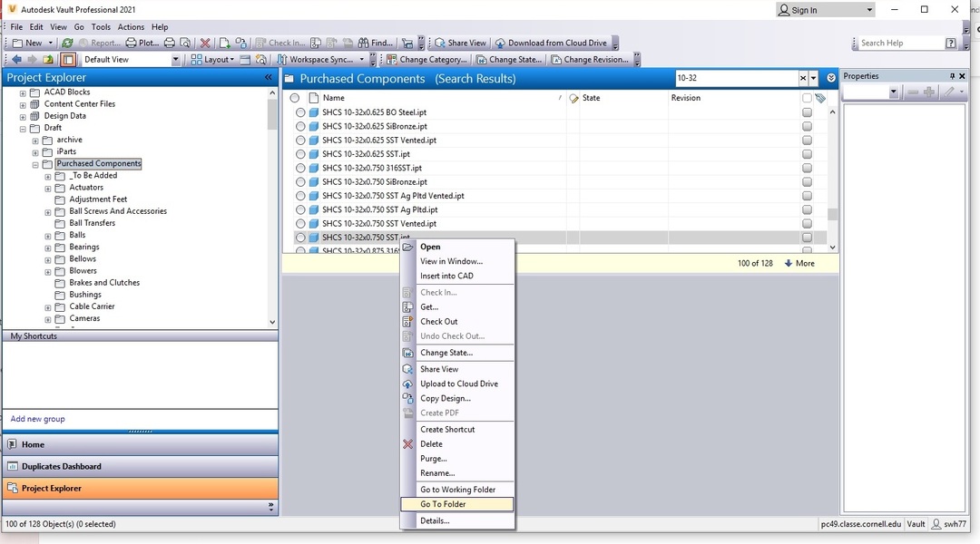Image resolution: width=980 pixels, height=544 pixels.
Task: Collapse the Draft folder
Action: pos(23,129)
